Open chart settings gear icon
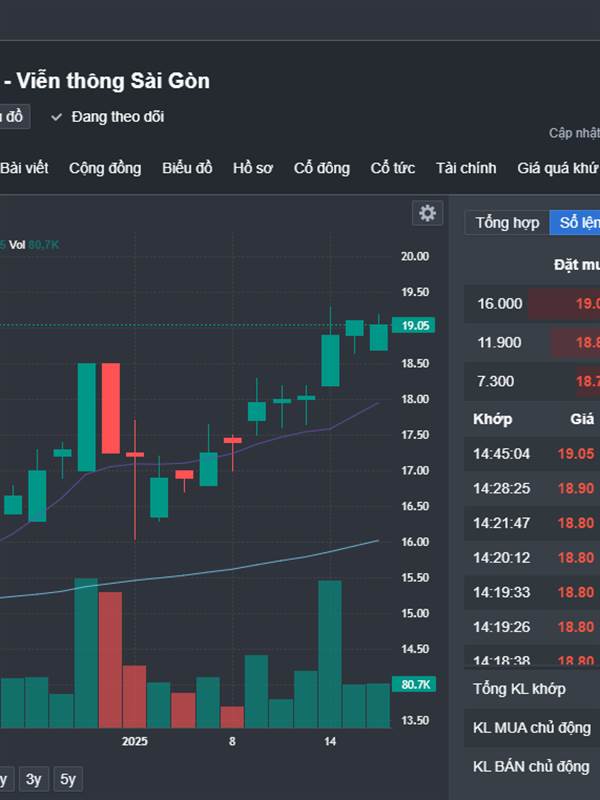 pos(428,213)
